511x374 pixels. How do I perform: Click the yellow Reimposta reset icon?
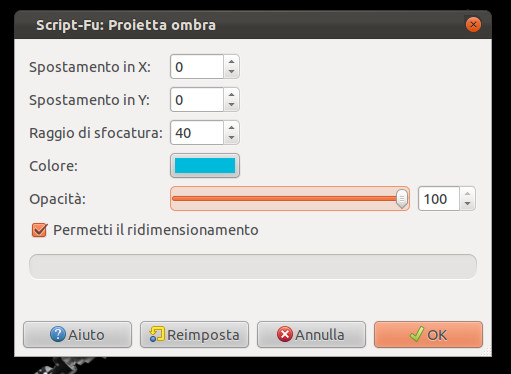click(x=157, y=334)
